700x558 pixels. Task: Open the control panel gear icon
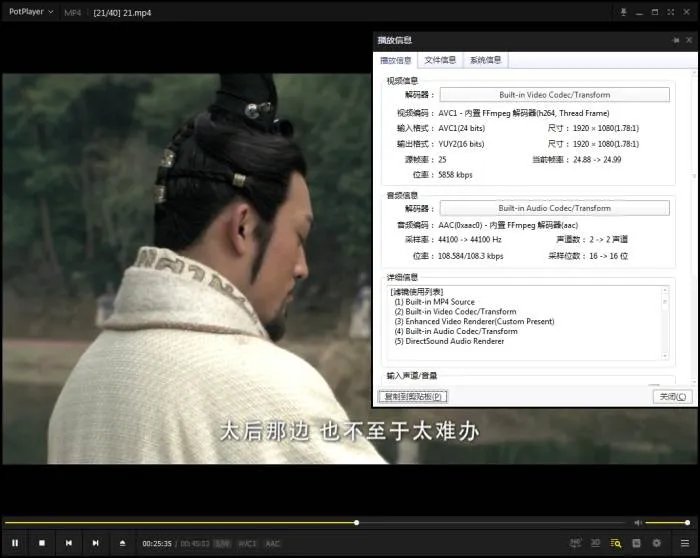pyautogui.click(x=656, y=543)
